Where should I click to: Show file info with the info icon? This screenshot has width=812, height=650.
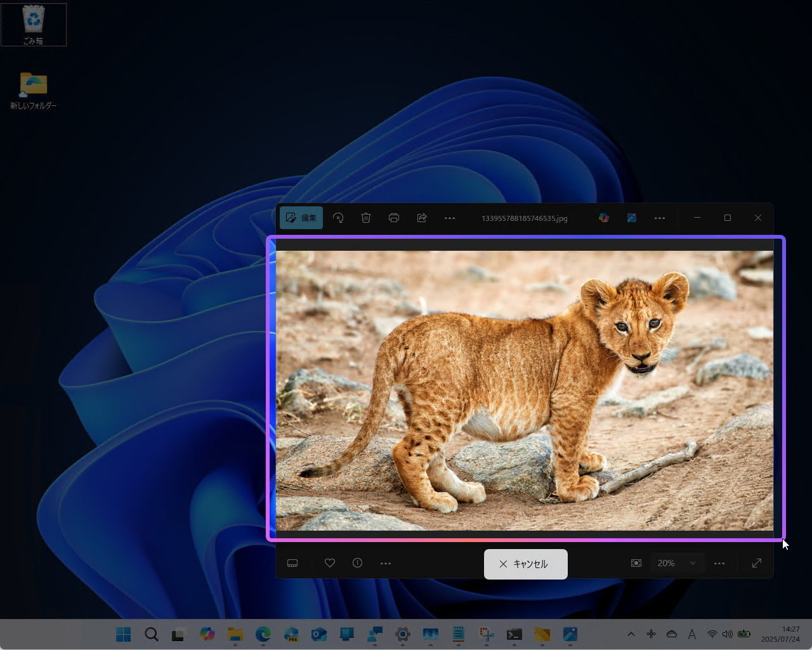click(358, 563)
